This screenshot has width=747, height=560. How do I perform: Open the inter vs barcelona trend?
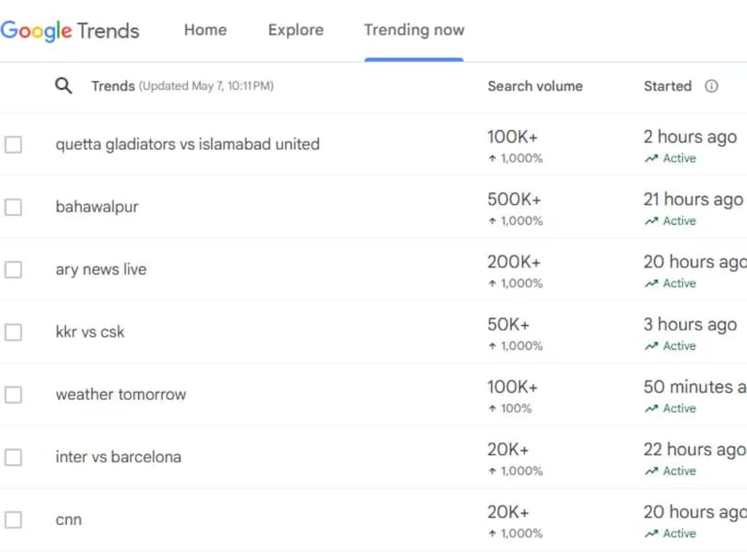(x=118, y=457)
